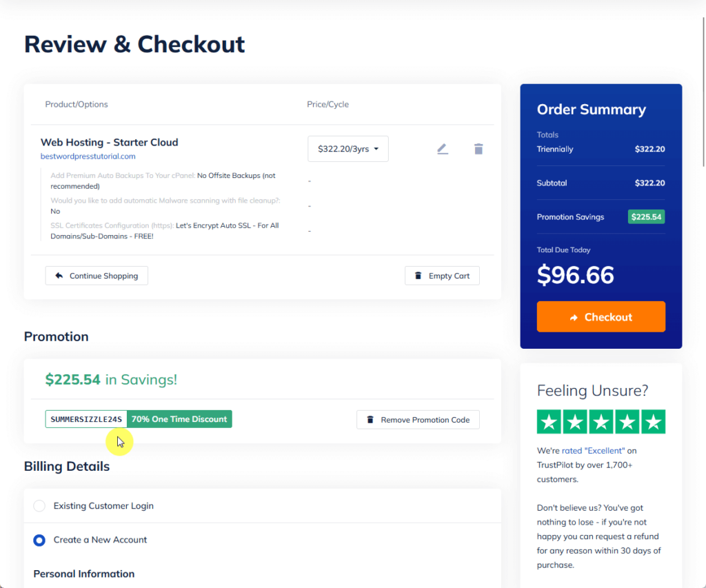
Task: Click the Empty Cart button
Action: pos(442,276)
